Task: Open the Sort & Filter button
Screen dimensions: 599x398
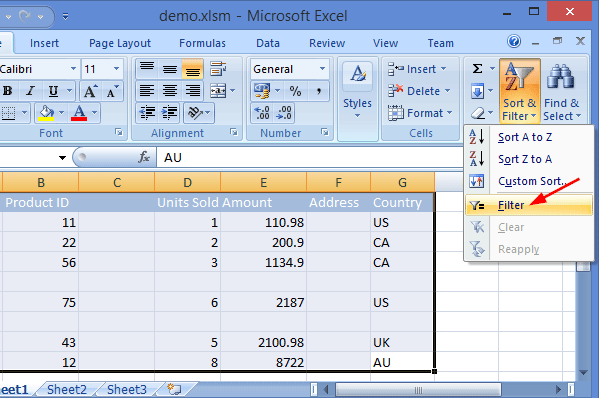Action: (x=520, y=91)
